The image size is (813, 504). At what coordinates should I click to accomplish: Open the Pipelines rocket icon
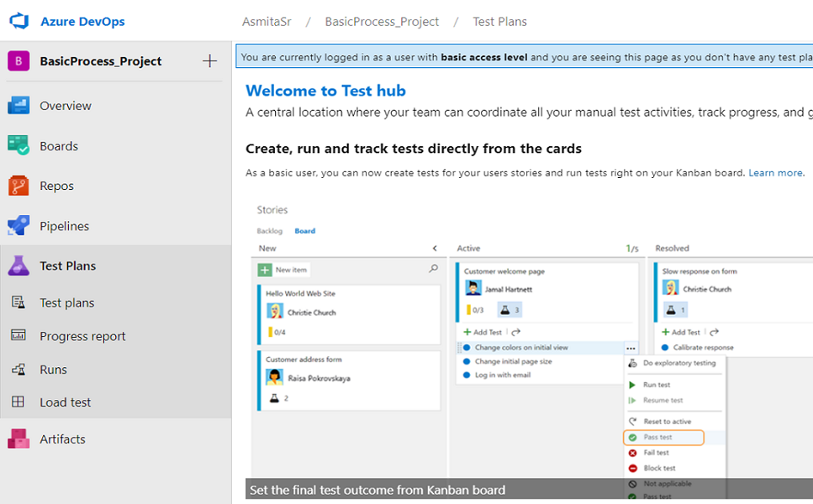(x=18, y=226)
